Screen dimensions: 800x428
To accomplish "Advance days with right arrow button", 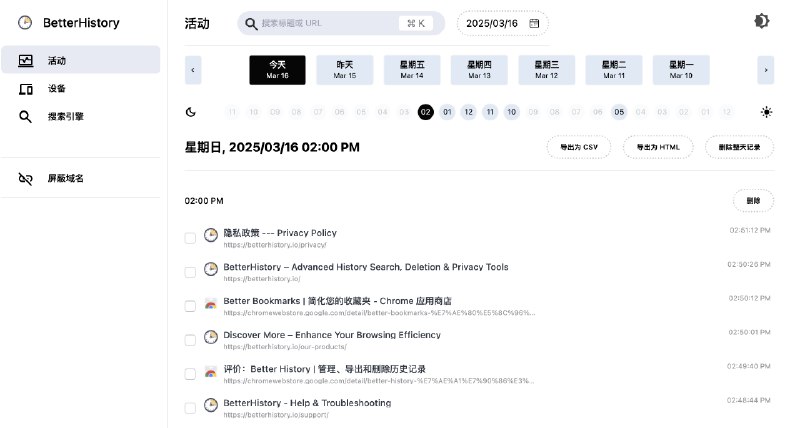I will pyautogui.click(x=766, y=70).
